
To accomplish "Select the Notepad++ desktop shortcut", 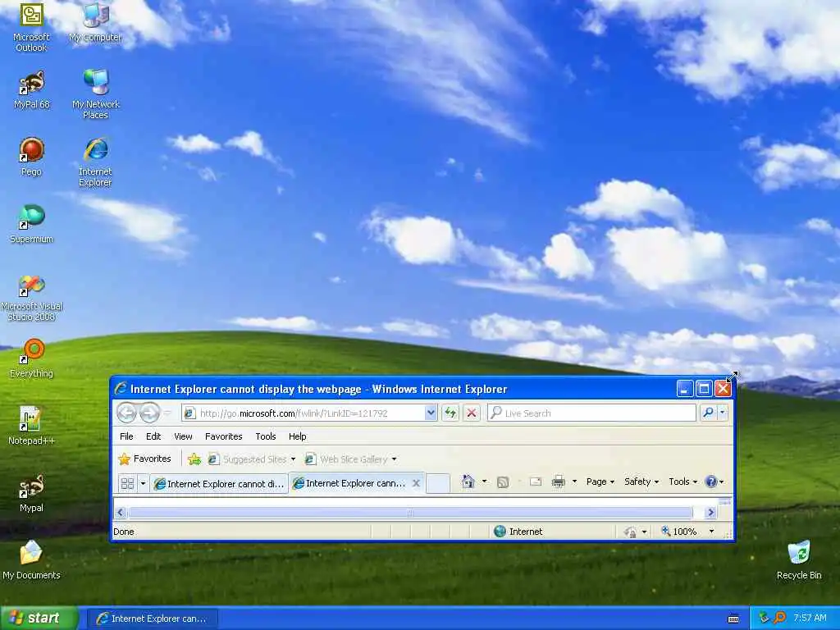I will click(31, 426).
